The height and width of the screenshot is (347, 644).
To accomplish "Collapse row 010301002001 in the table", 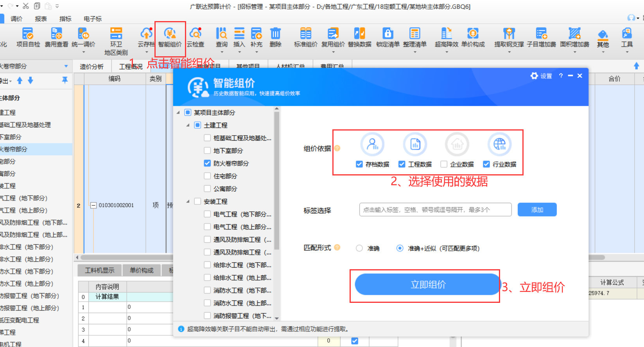I will click(x=93, y=205).
